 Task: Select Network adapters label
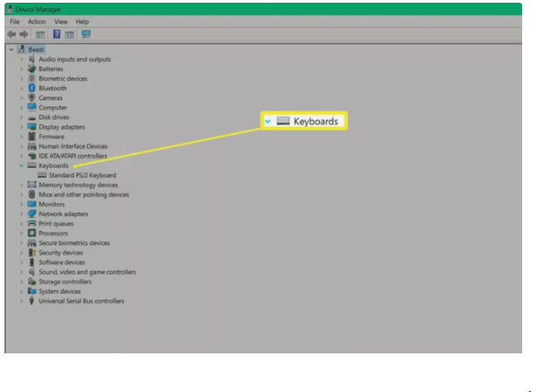(x=64, y=214)
